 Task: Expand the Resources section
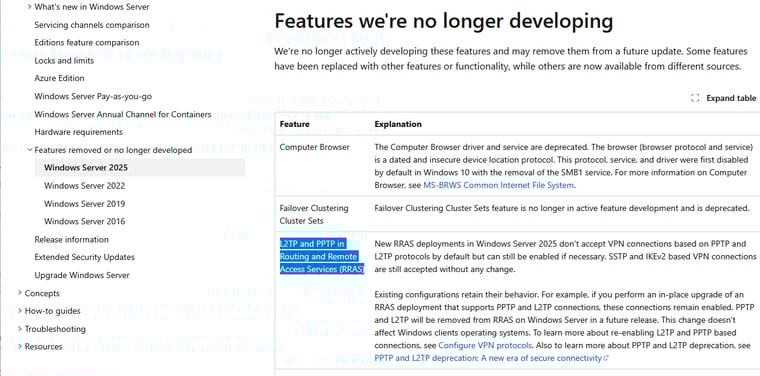click(x=20, y=346)
